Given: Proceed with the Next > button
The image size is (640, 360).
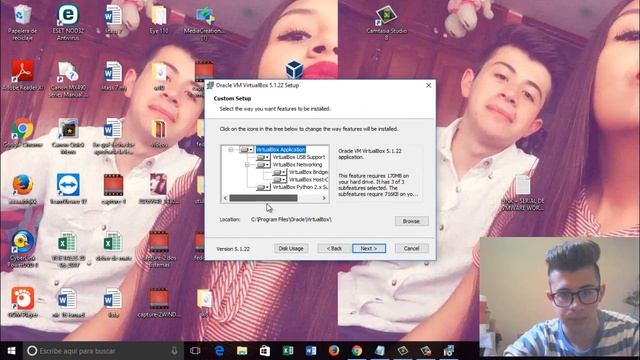Looking at the screenshot, I should coord(369,248).
